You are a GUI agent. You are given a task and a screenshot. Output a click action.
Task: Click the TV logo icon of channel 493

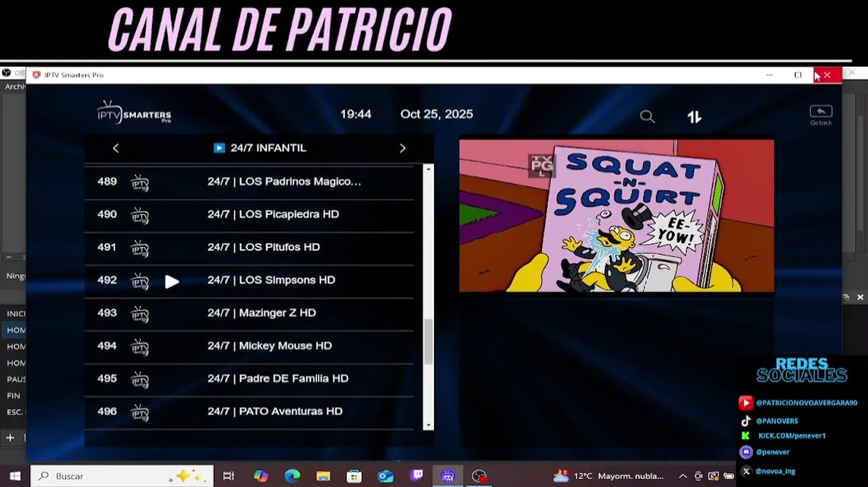pyautogui.click(x=140, y=314)
